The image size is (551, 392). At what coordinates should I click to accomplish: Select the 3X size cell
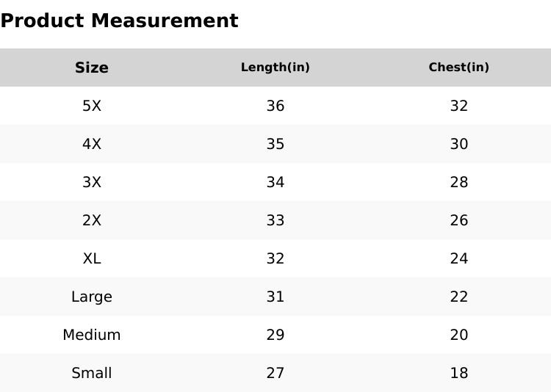coord(92,182)
